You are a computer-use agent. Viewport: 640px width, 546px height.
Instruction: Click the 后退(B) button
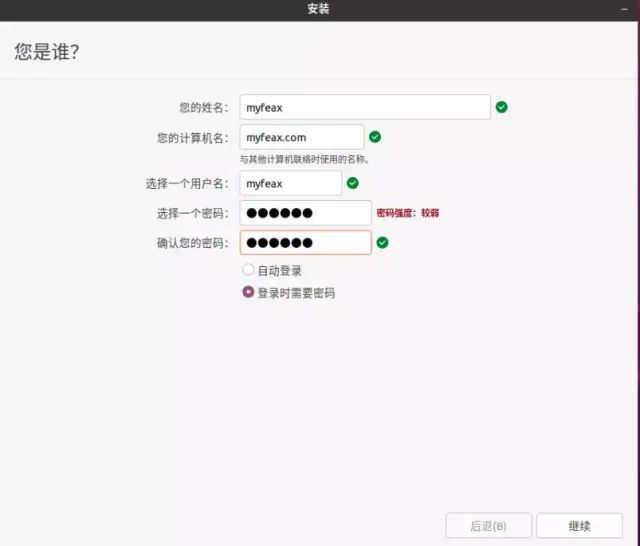tap(488, 526)
